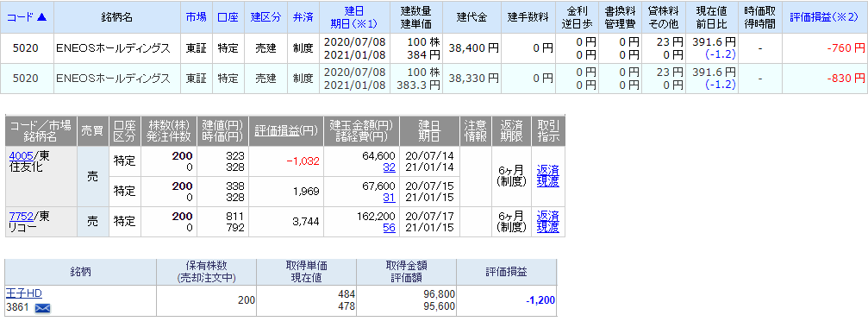Click the date 20/07/14
868x334 pixels.
[x=429, y=156]
